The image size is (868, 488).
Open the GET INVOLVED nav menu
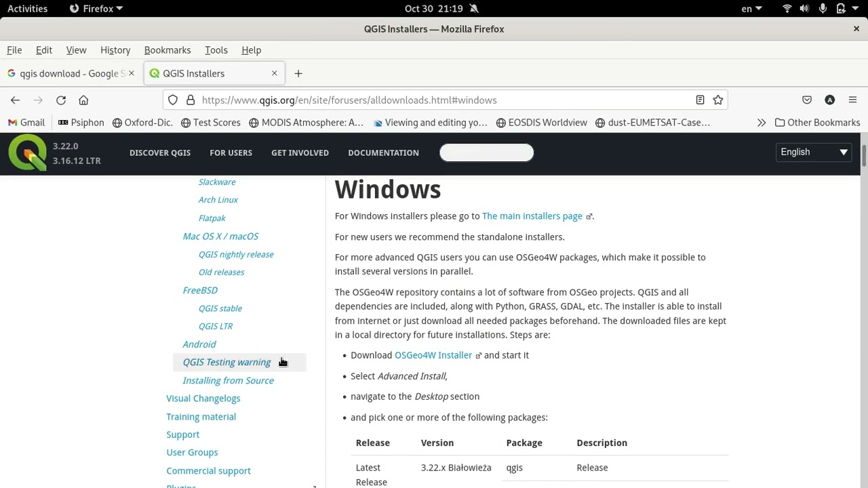coord(300,152)
